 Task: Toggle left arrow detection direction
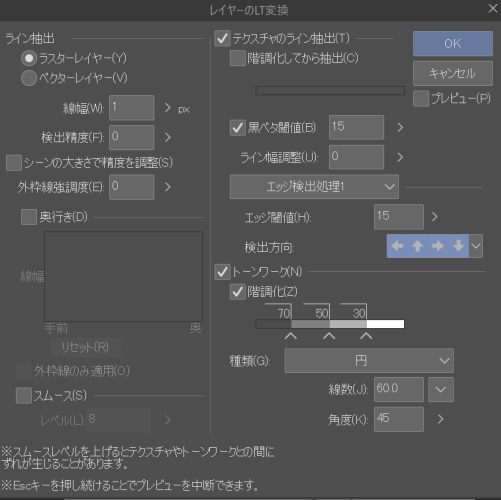coord(397,246)
